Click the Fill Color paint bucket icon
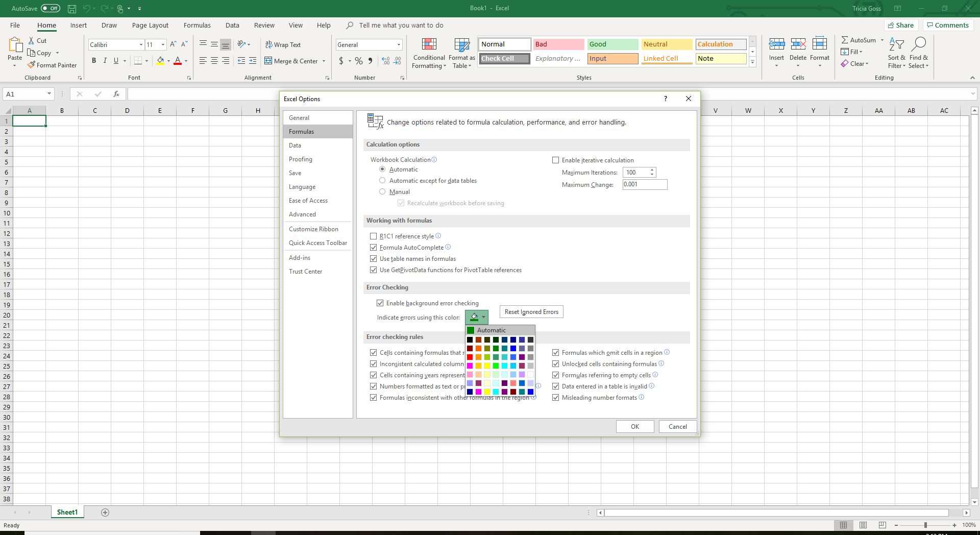The height and width of the screenshot is (535, 980). click(x=161, y=61)
